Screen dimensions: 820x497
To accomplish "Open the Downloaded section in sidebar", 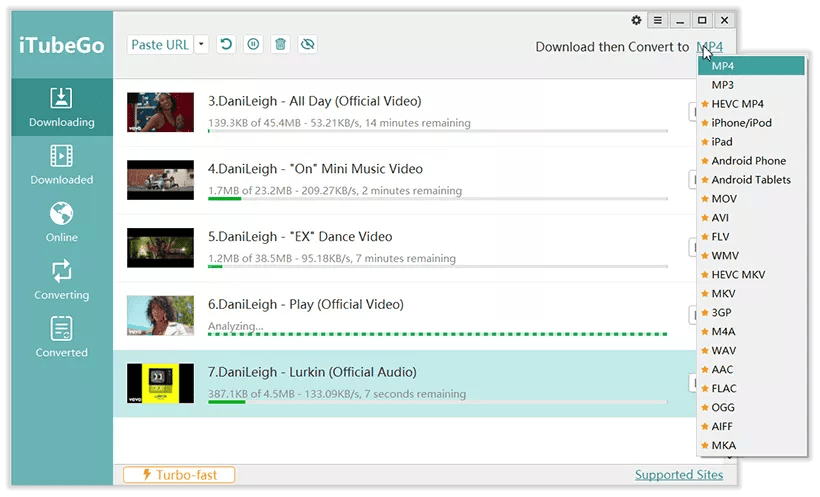I will pyautogui.click(x=62, y=165).
